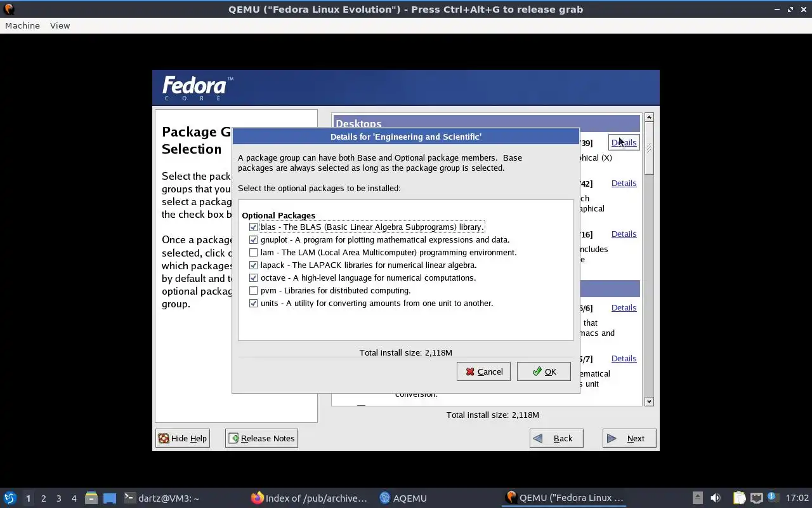The image size is (812, 508).
Task: Open the Machine menu
Action: tap(22, 25)
